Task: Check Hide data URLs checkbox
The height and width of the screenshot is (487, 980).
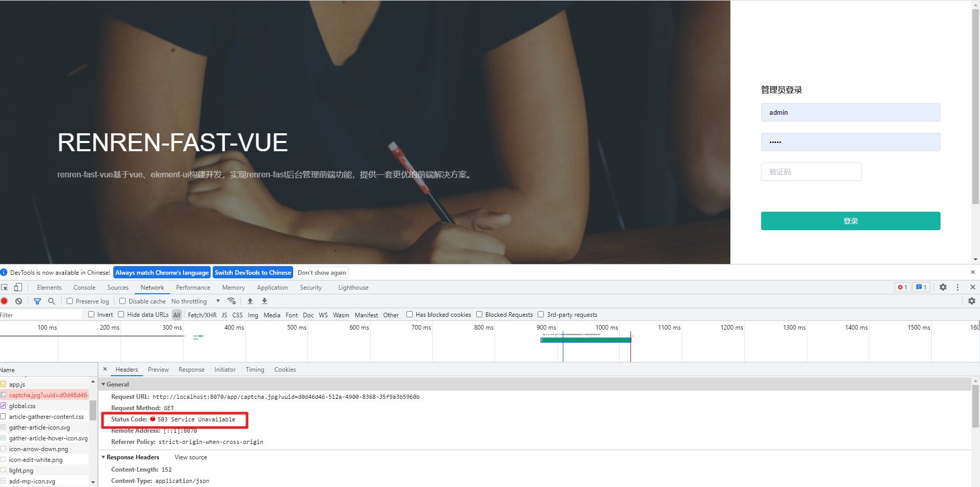Action: (121, 315)
